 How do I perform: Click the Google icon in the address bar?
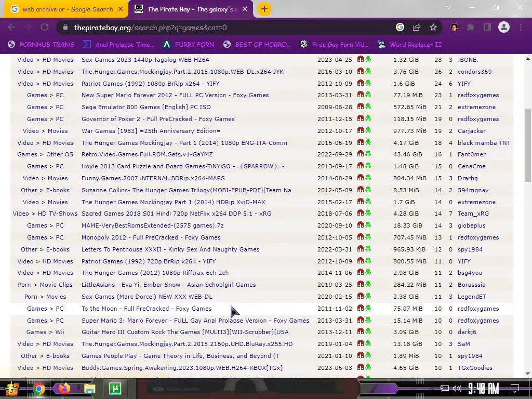400,28
